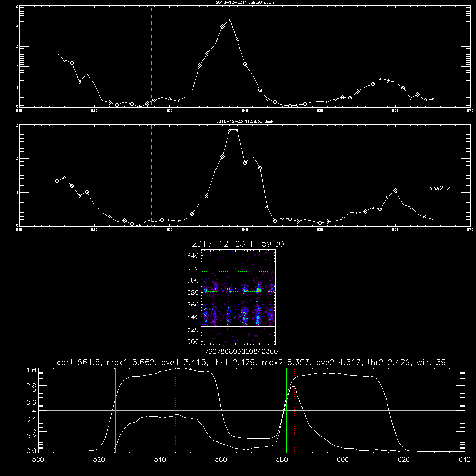
Task: Click the '580' label on the bottom plot x-axis
Action: point(282,459)
